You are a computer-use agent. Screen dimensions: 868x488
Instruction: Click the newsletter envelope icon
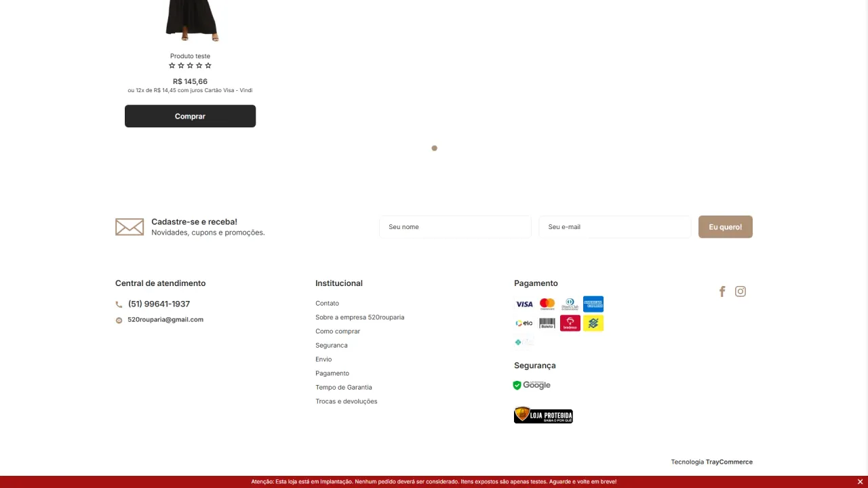pos(130,227)
